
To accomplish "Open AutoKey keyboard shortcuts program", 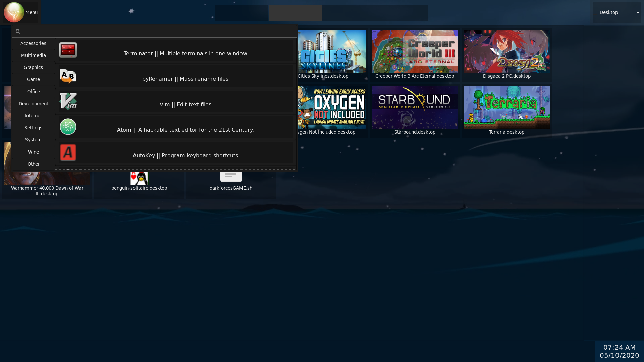I will (185, 155).
